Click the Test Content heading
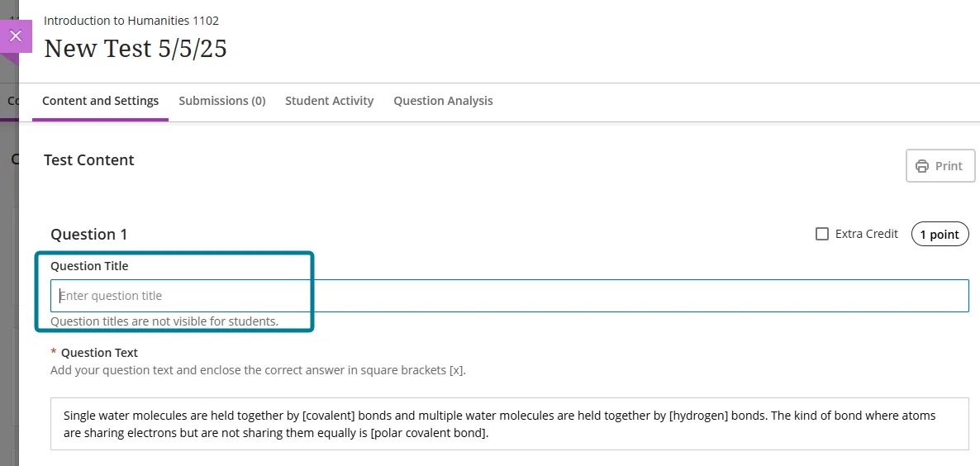Screen dimensions: 980x466 (x=89, y=160)
